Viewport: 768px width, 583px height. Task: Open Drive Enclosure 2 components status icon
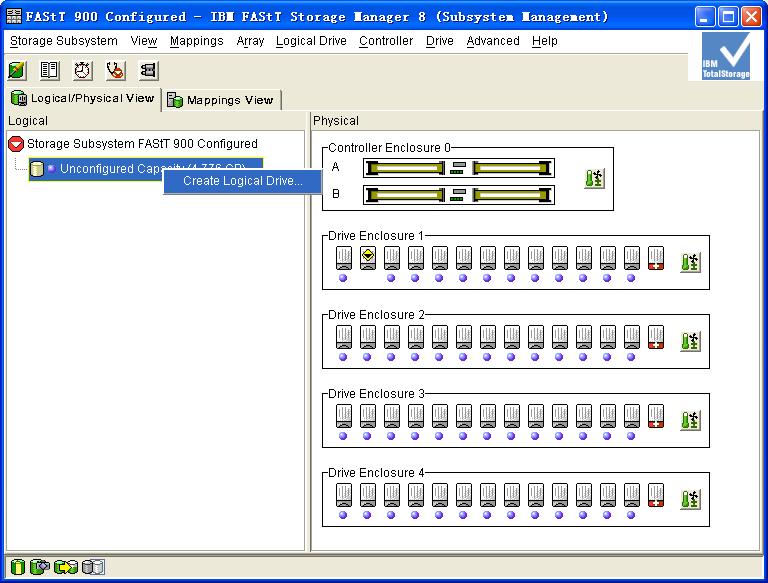pyautogui.click(x=690, y=341)
